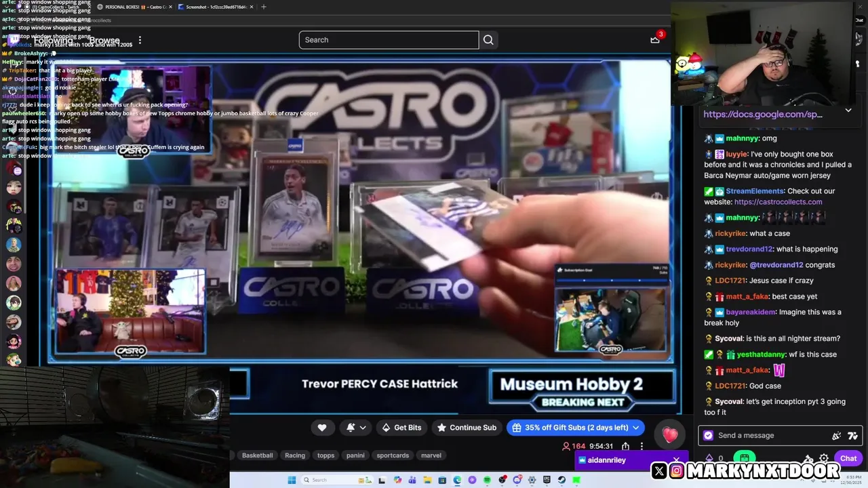
Task: Click the floating red heart reaction
Action: click(x=670, y=435)
